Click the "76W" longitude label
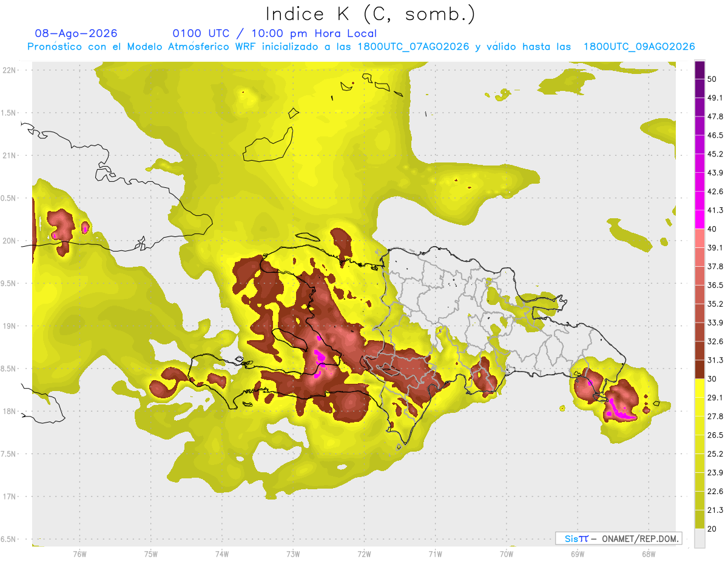This screenshot has height=562, width=728. click(79, 554)
